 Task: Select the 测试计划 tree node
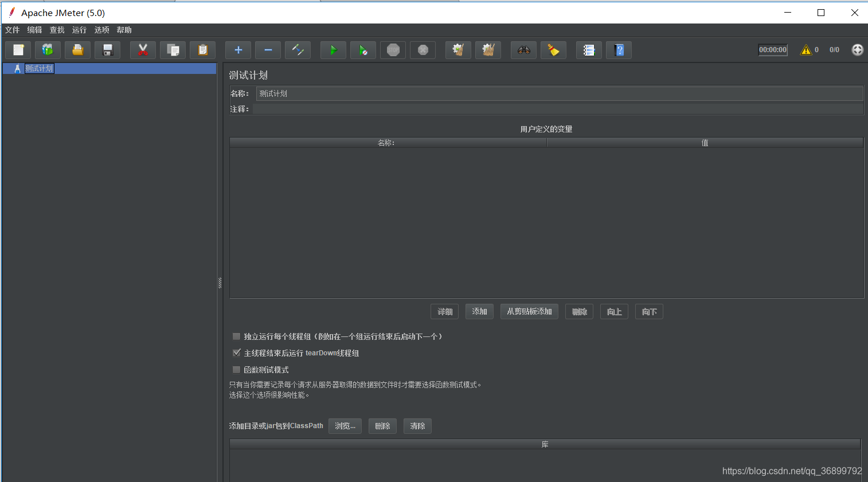[39, 68]
